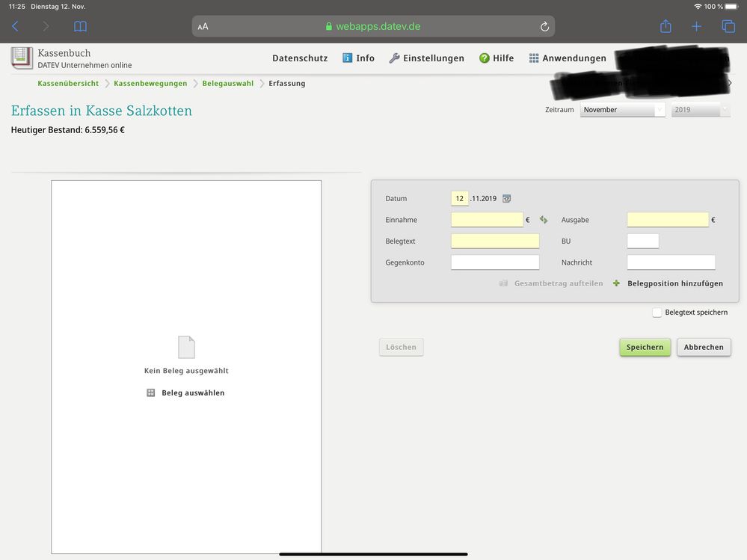Open Anwendungen menu label
Screen dimensions: 747x560
pos(574,58)
